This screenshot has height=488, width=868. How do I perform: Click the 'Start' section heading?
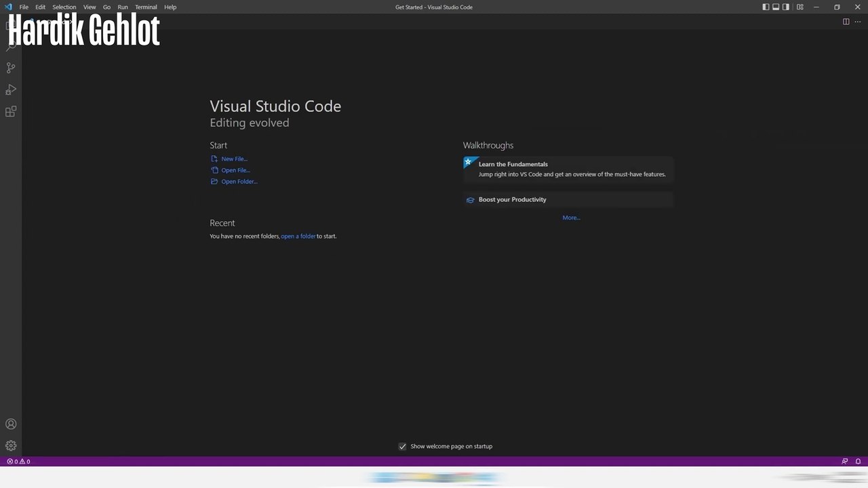tap(218, 145)
